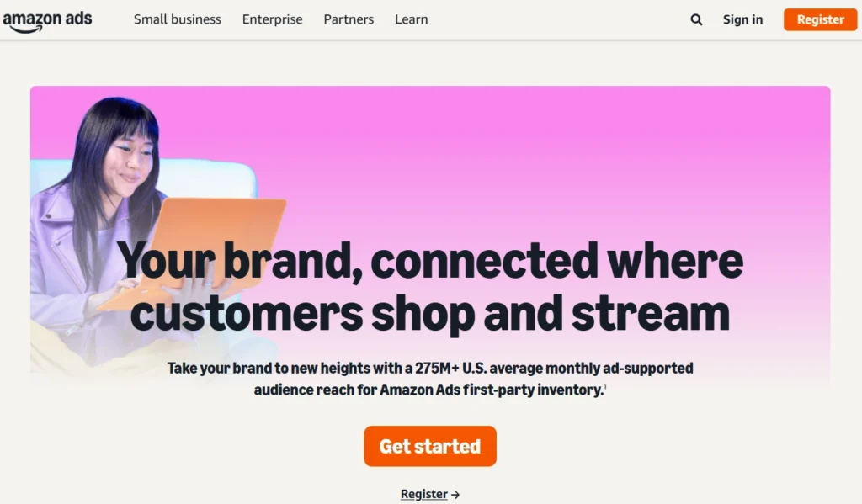Select the magnifying glass in the header
The height and width of the screenshot is (504, 862).
click(x=695, y=19)
